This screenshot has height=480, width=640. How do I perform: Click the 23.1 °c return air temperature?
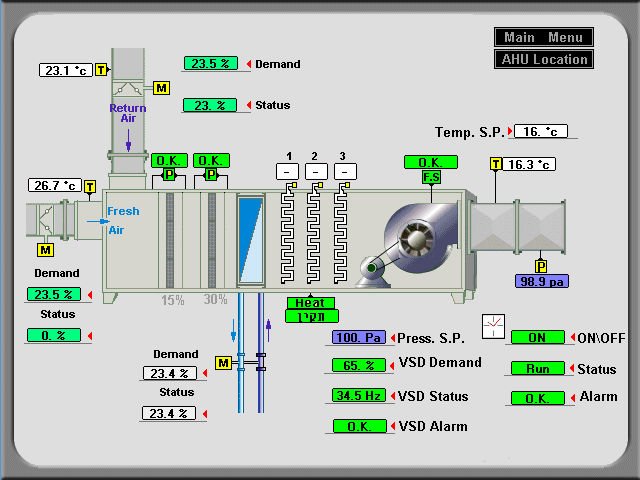(x=66, y=70)
